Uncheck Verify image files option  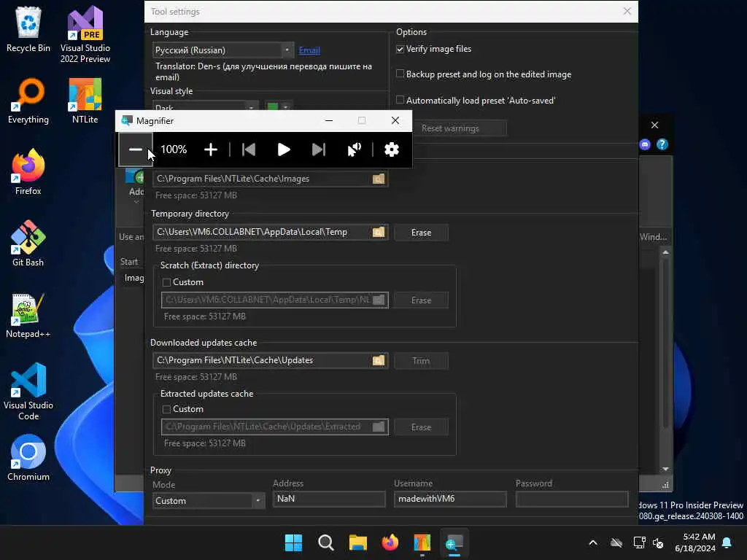pyautogui.click(x=400, y=49)
